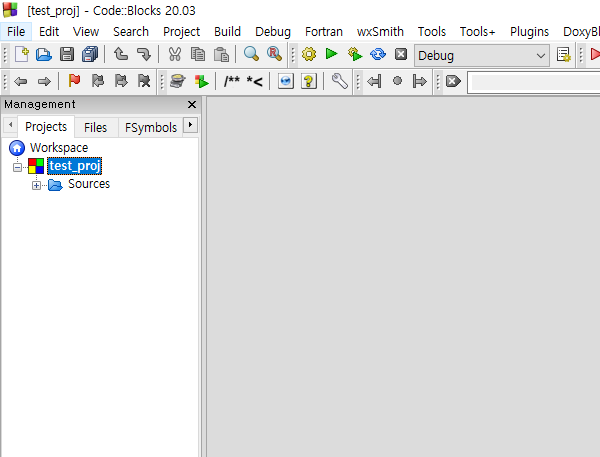The image size is (600, 457).
Task: Build and run with gear-play icon
Action: point(355,54)
